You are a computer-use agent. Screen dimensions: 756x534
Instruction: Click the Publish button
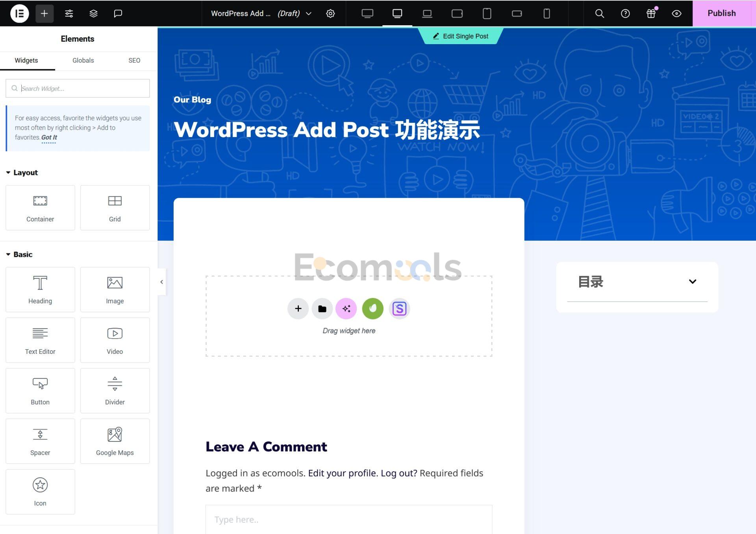click(x=722, y=13)
